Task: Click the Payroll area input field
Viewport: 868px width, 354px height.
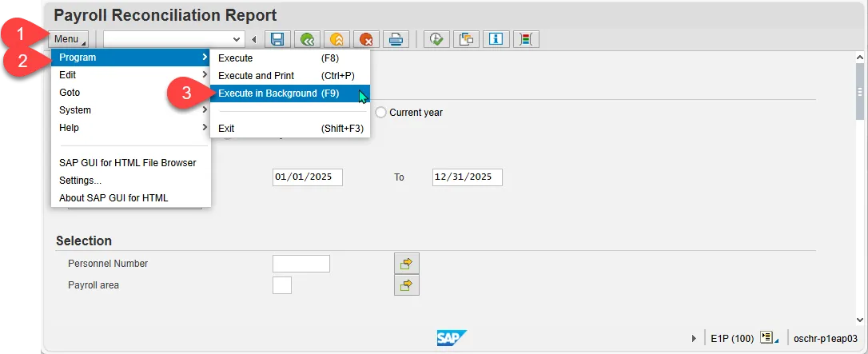Action: coord(282,285)
